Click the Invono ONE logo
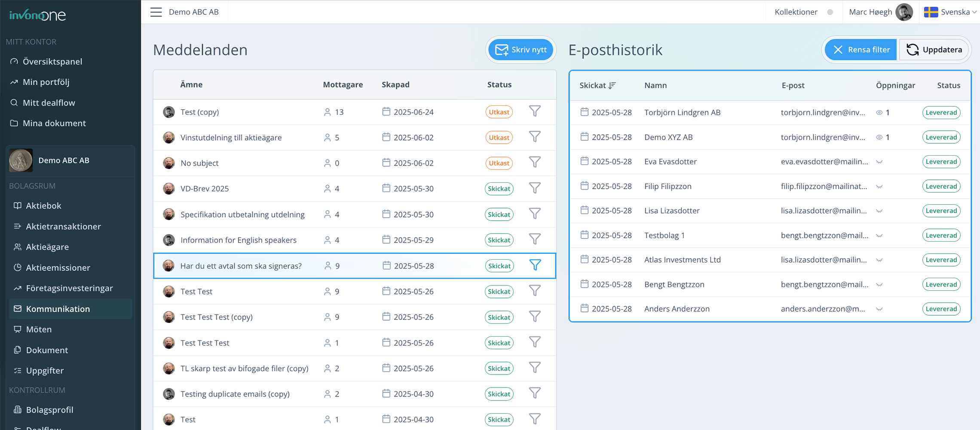Viewport: 980px width, 430px height. (x=37, y=14)
